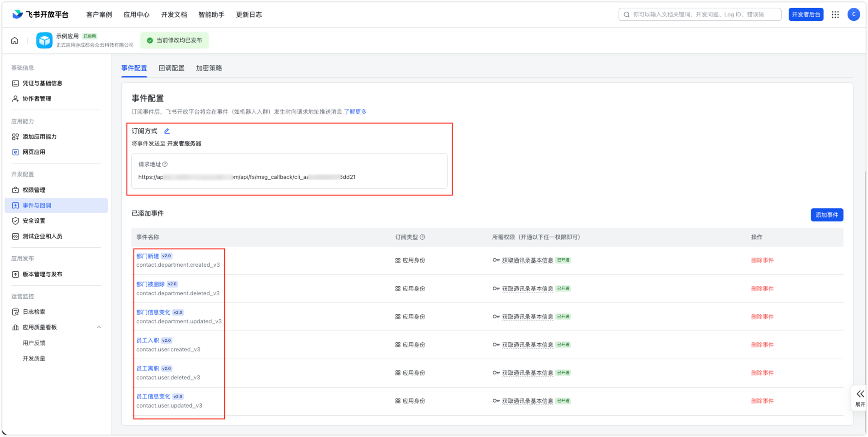Open the user avatar menu

854,14
